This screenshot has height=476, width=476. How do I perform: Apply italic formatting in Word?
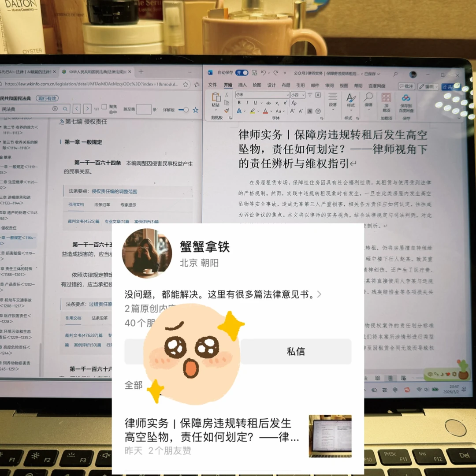tap(247, 103)
